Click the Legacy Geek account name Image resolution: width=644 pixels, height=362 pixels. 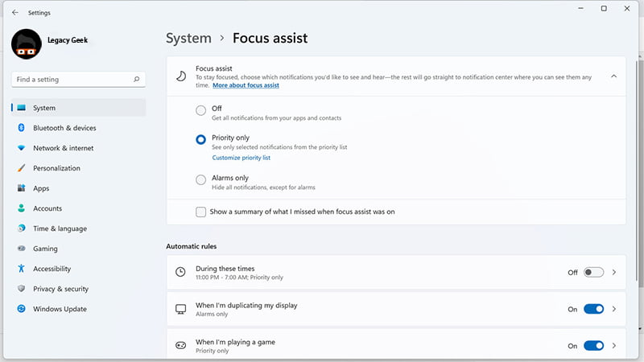[68, 40]
